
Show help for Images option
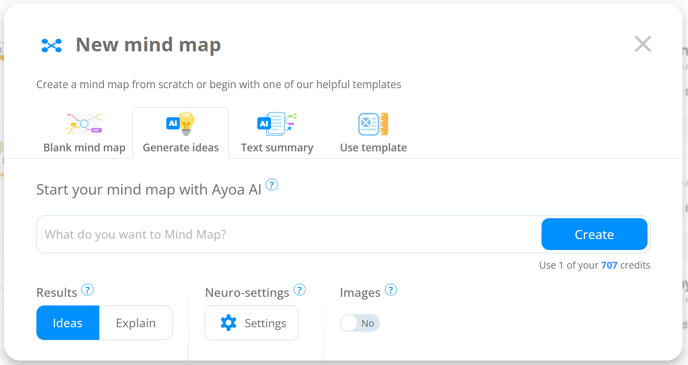click(391, 290)
